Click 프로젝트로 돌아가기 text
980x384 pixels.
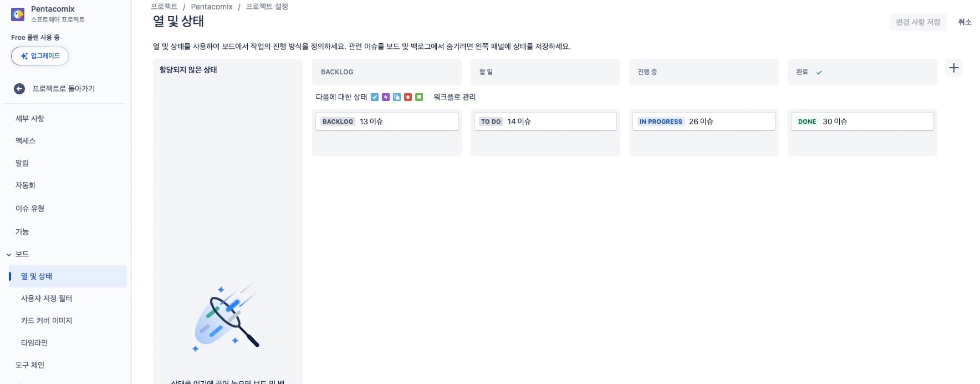[x=64, y=89]
